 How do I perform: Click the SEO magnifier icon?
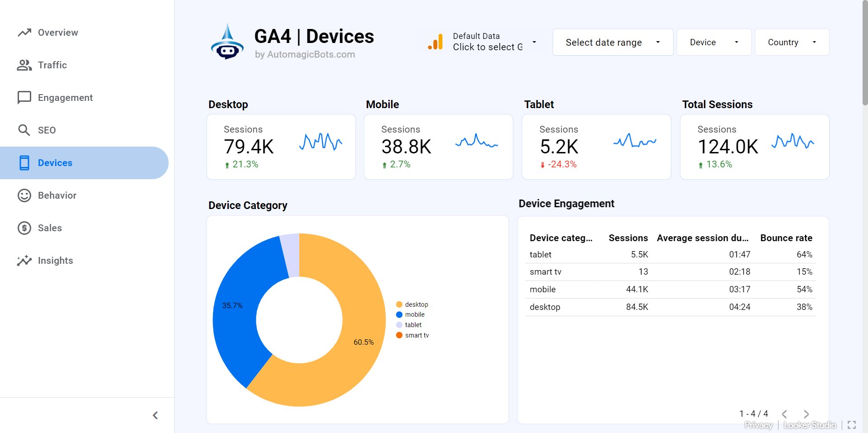(x=24, y=130)
